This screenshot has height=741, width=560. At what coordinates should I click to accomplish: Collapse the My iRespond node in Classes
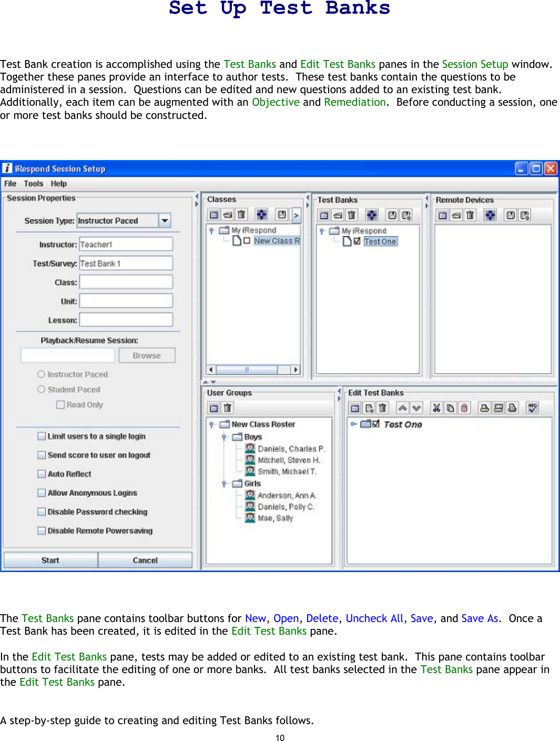tap(211, 230)
